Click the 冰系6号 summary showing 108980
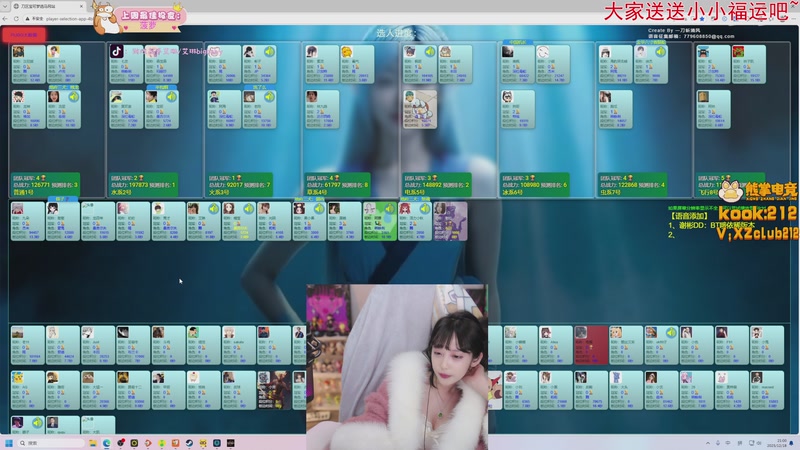Screen dimensions: 800x450 [x=535, y=185]
